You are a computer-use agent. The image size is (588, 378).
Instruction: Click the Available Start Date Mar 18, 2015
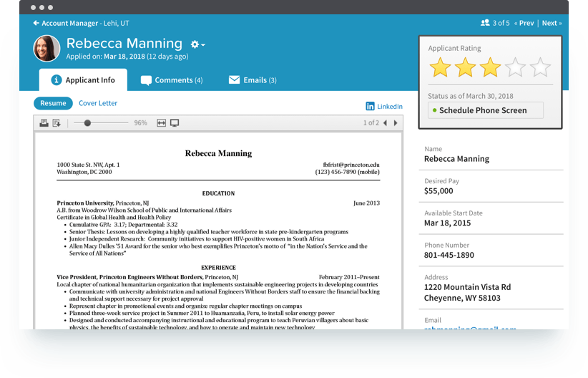click(x=447, y=223)
